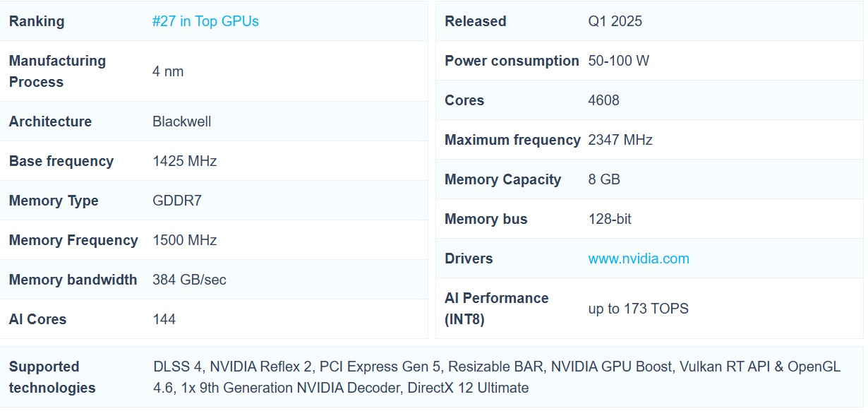Open the www.nvidia.com drivers link

(638, 258)
